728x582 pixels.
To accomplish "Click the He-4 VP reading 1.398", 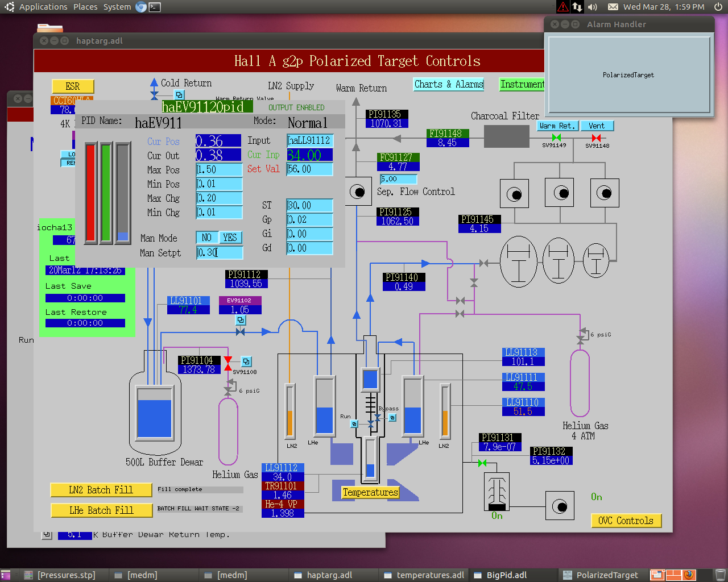I will [283, 513].
